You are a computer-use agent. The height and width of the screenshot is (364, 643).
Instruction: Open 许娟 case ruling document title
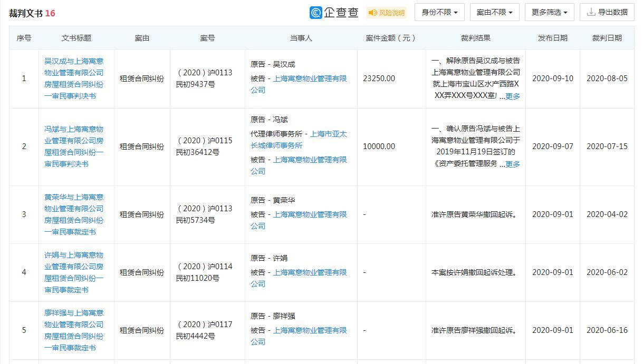[x=76, y=272]
